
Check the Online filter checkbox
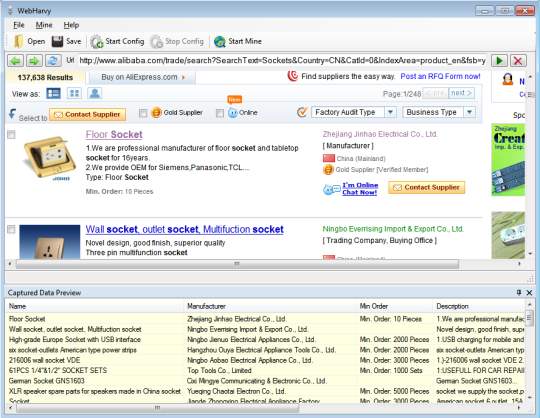220,113
